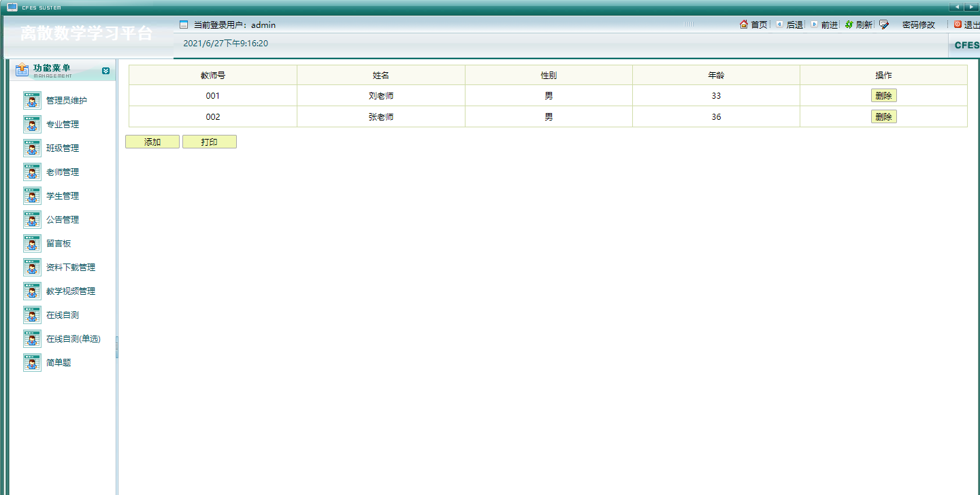
Task: Click the icon beside 学生管理
Action: tap(32, 195)
